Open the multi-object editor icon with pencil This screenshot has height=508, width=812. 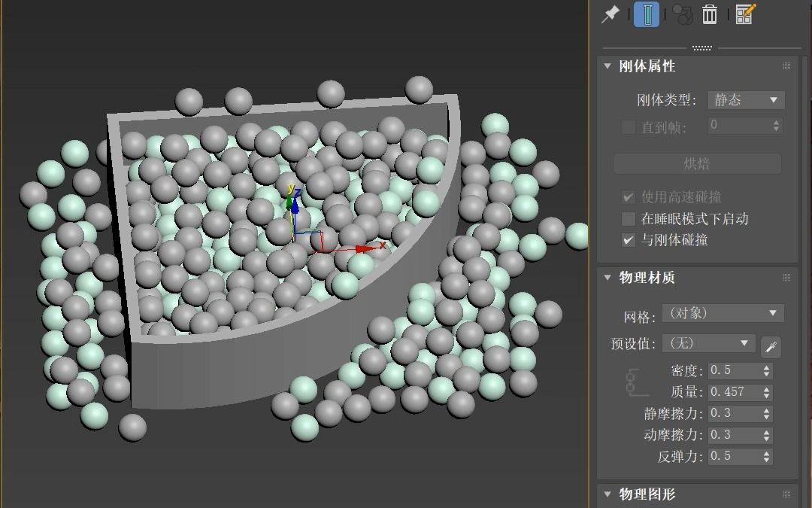tap(744, 14)
